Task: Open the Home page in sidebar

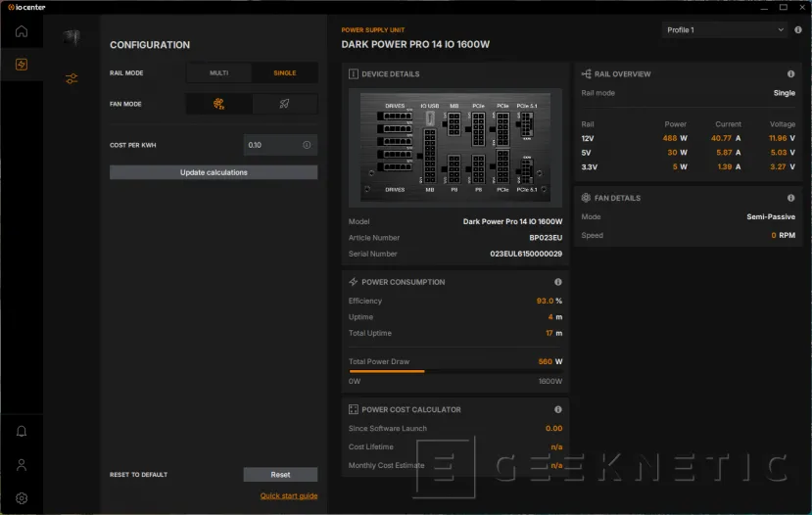Action: coord(22,31)
